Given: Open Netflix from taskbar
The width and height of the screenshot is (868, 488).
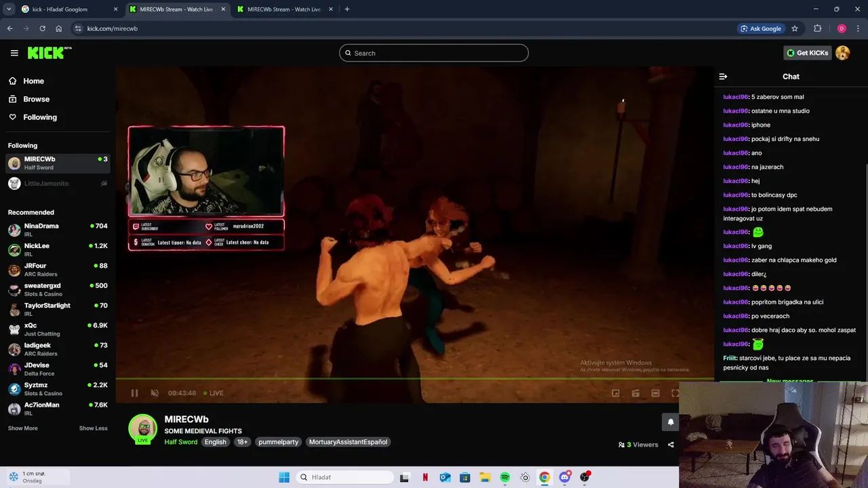Looking at the screenshot, I should (425, 477).
